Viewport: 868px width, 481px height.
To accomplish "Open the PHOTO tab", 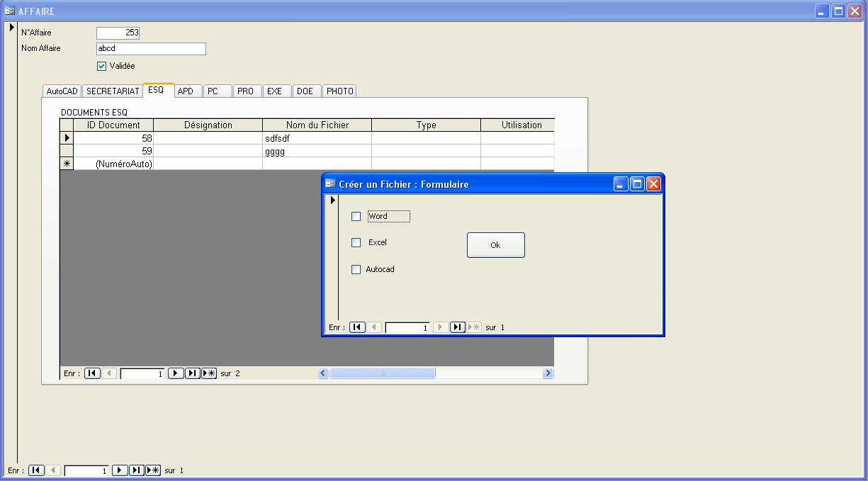I will [339, 91].
